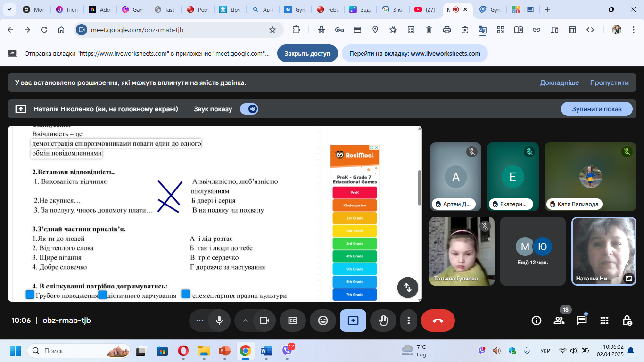Open meeting details info icon

(x=537, y=321)
